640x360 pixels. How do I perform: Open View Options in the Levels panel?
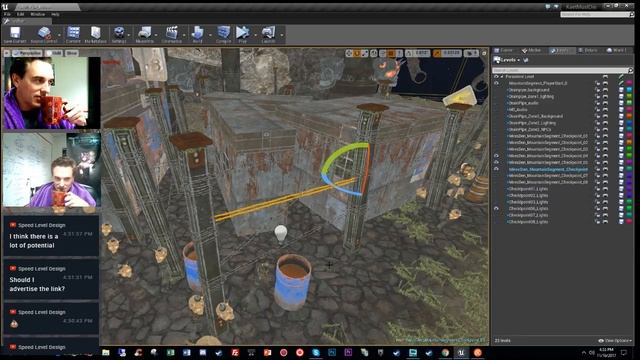point(615,340)
